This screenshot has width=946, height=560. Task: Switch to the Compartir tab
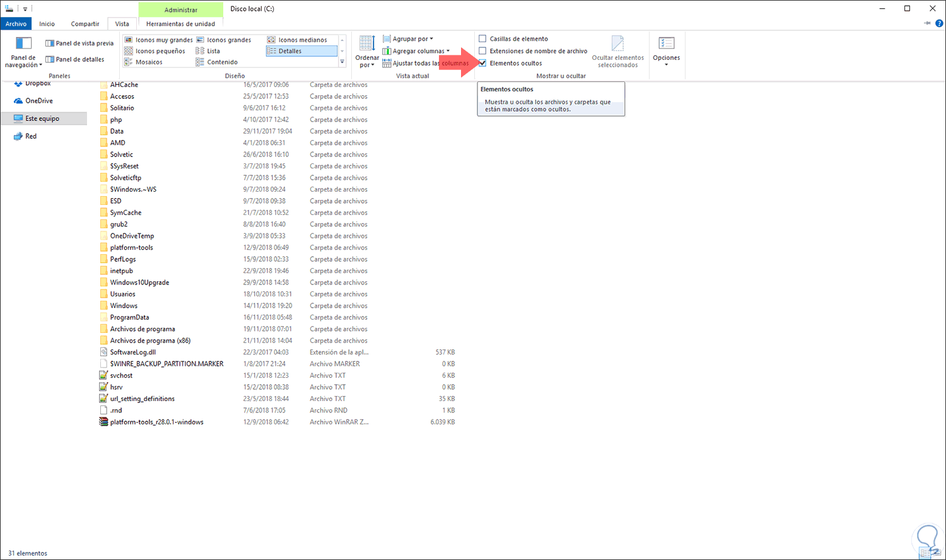[85, 24]
